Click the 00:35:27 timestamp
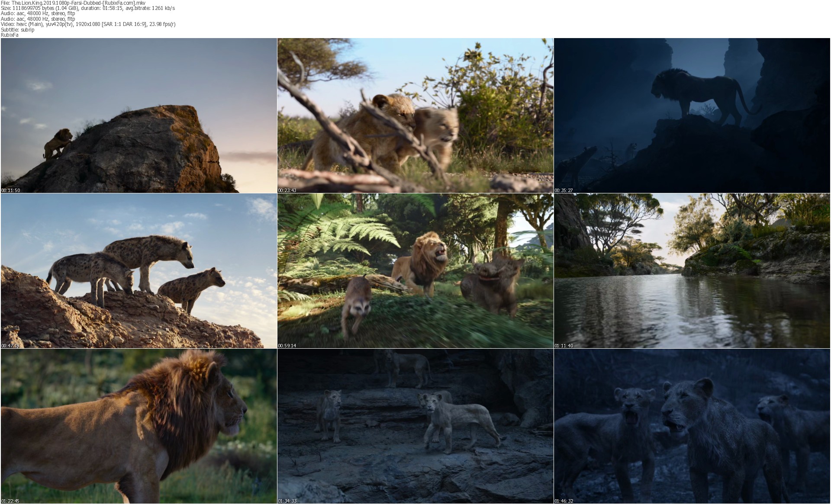Viewport: 831px width, 504px height. (564, 190)
